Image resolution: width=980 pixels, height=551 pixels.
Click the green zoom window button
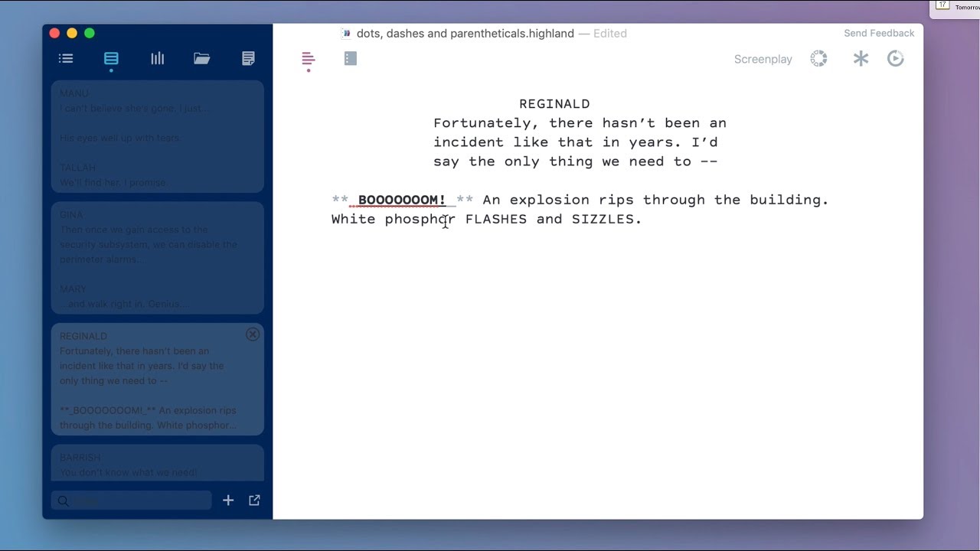(90, 33)
